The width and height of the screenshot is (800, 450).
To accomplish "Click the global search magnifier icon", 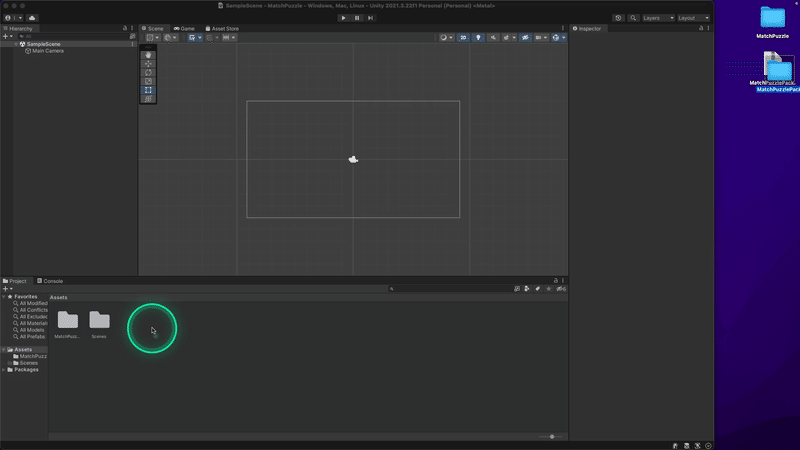I will [x=633, y=18].
